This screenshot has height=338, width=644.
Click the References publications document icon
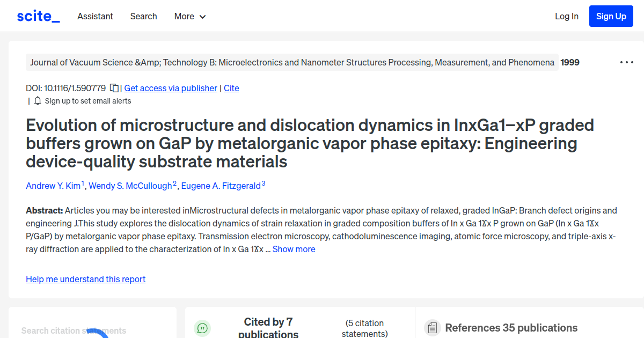click(432, 327)
